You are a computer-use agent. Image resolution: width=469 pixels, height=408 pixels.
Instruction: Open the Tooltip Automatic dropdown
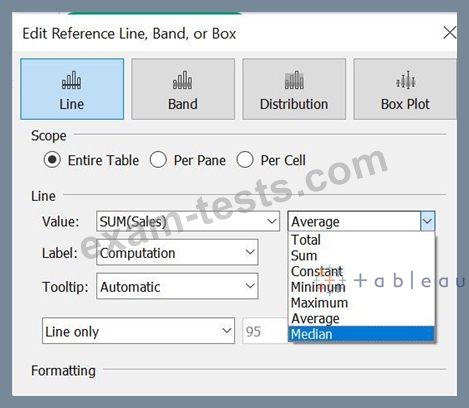pos(177,286)
